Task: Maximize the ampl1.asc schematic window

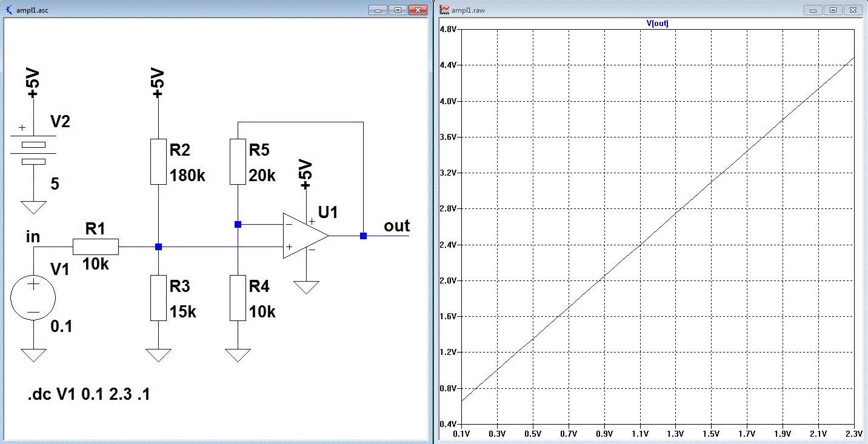Action: [x=398, y=10]
